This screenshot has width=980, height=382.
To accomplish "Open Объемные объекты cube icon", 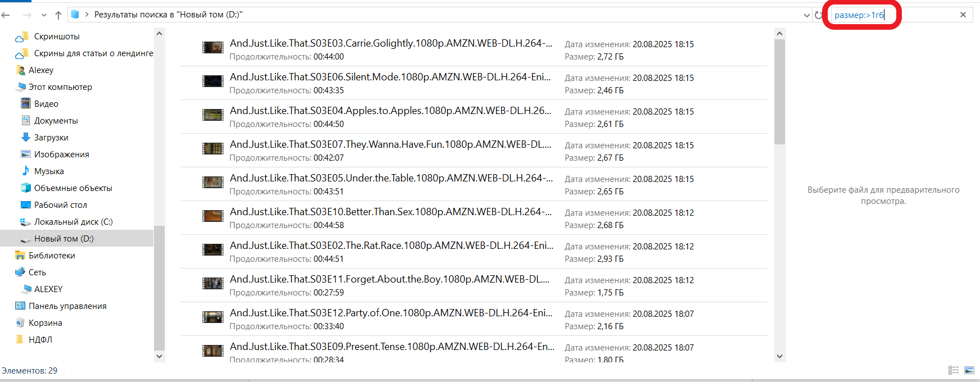I will click(26, 188).
